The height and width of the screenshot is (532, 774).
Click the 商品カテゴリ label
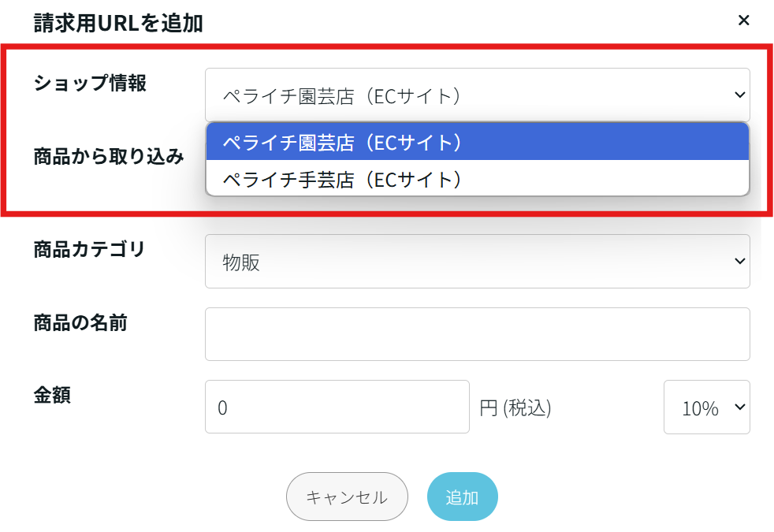pos(89,250)
